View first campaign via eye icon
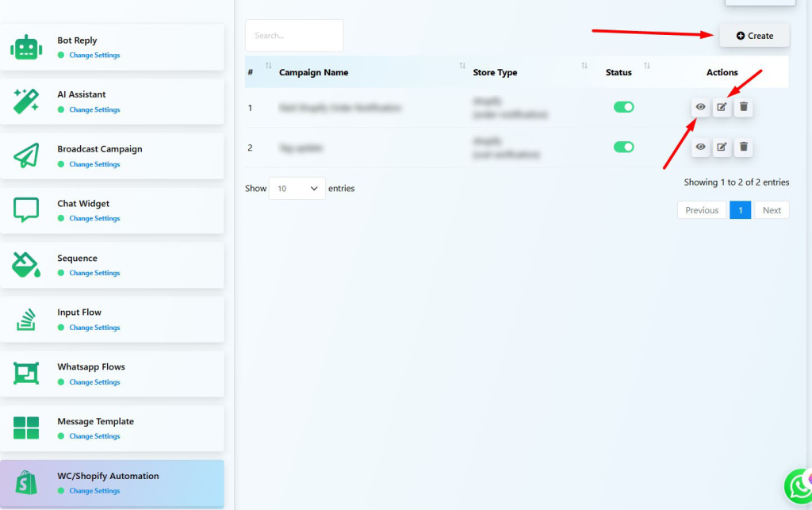 (x=700, y=107)
